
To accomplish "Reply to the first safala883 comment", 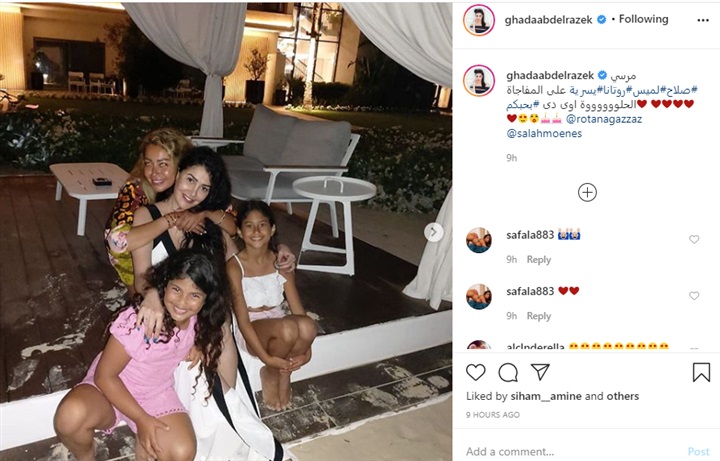I will pos(539,259).
